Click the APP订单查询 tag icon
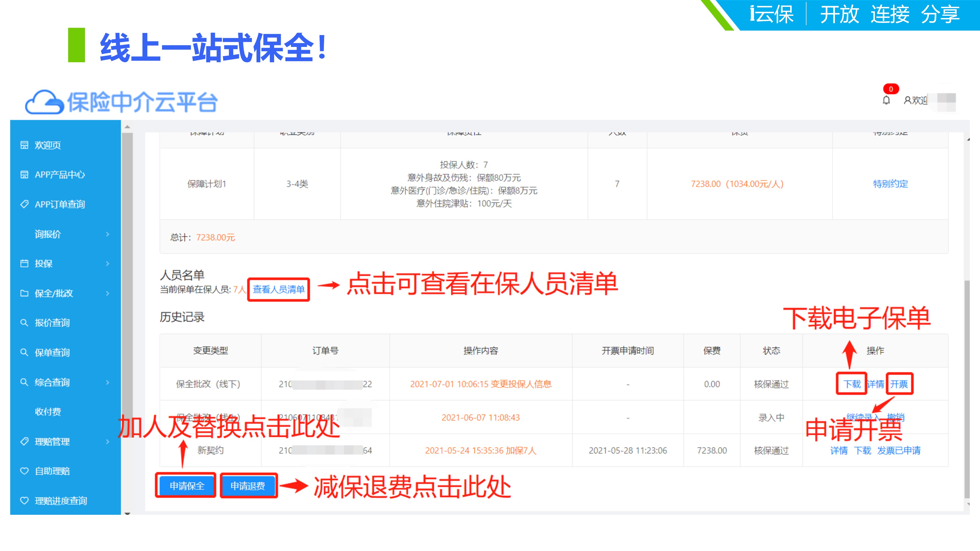Screen dimensions: 980x551 pos(24,204)
